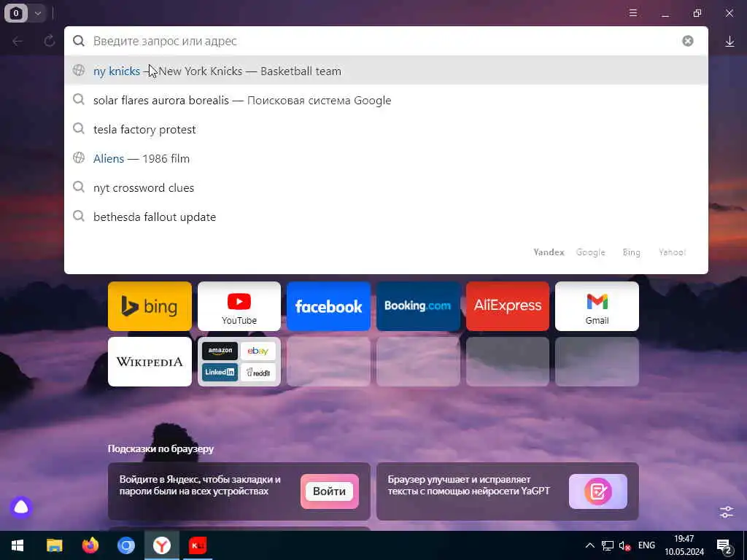Open LinkedIn in the folder tile

pos(220,373)
